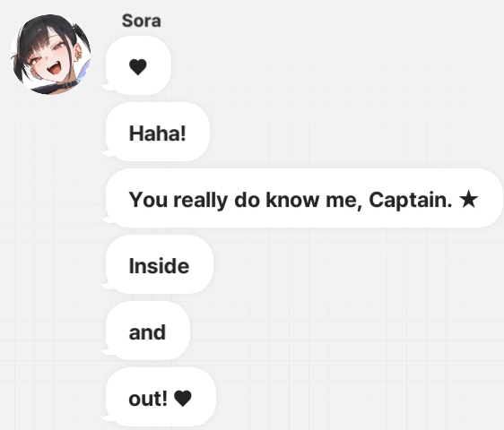Click the word "You" in long message
The width and height of the screenshot is (504, 430).
click(148, 200)
